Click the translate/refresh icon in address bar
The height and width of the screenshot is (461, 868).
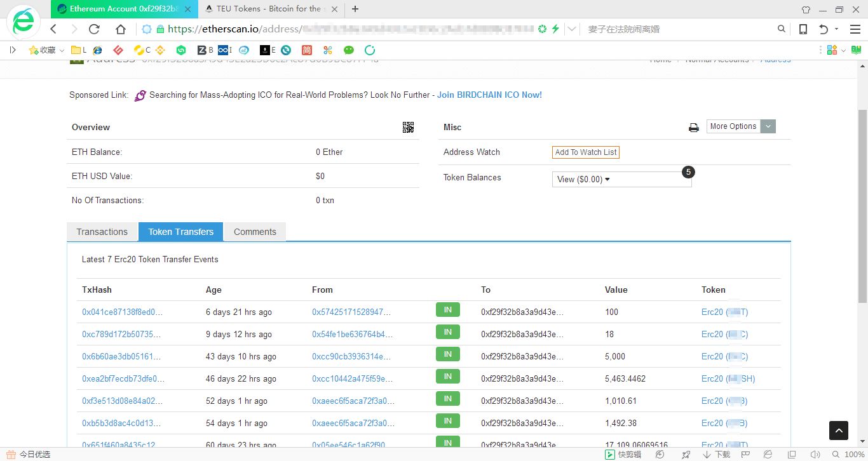point(542,29)
